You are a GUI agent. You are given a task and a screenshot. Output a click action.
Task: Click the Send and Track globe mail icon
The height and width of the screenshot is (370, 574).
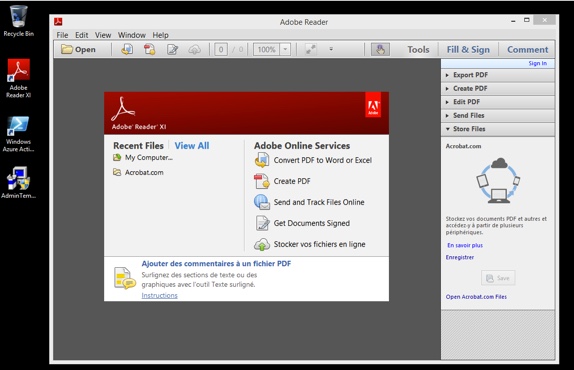tap(262, 202)
